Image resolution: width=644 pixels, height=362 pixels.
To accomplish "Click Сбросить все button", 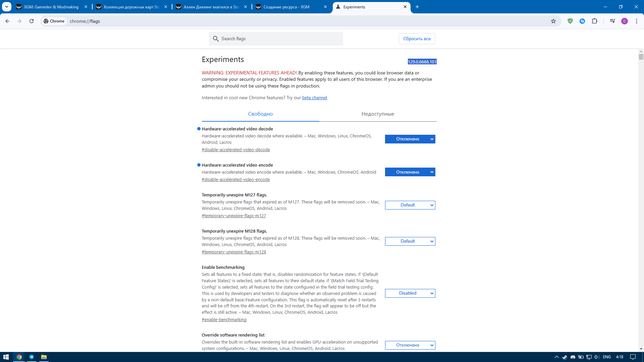I will point(417,39).
